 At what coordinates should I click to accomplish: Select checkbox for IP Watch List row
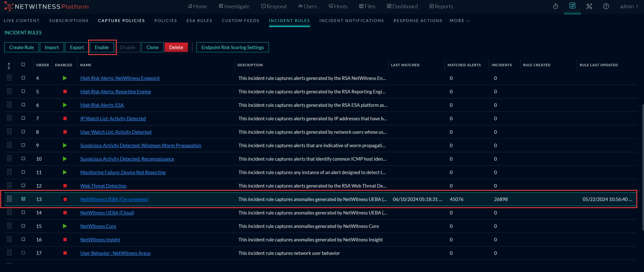click(23, 118)
